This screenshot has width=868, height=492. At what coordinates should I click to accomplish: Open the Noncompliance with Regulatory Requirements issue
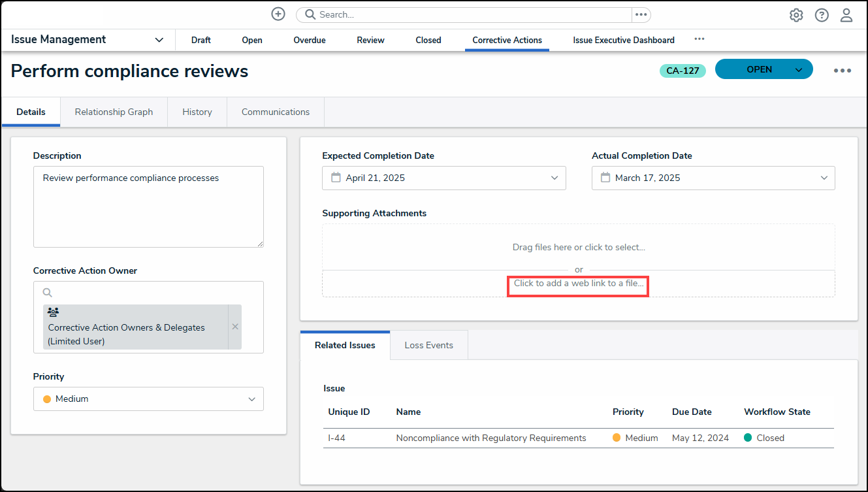[490, 438]
